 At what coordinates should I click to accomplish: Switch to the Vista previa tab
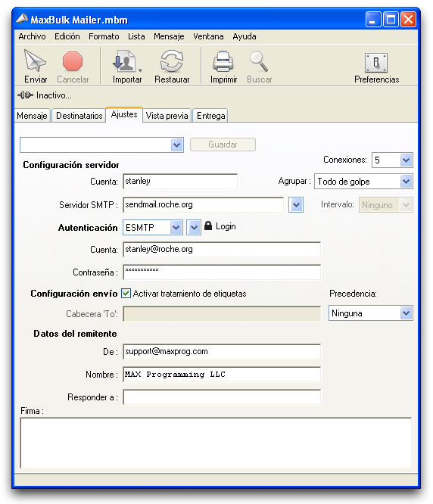point(167,116)
